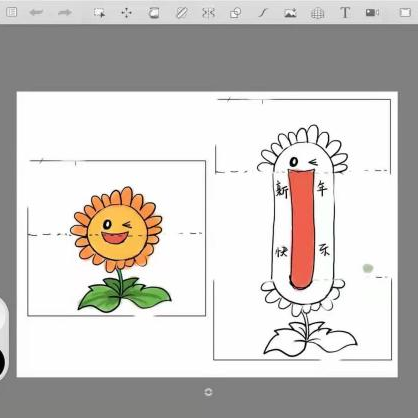This screenshot has height=418, width=418.
Task: Tap the character 新 on the drawing
Action: tap(282, 190)
